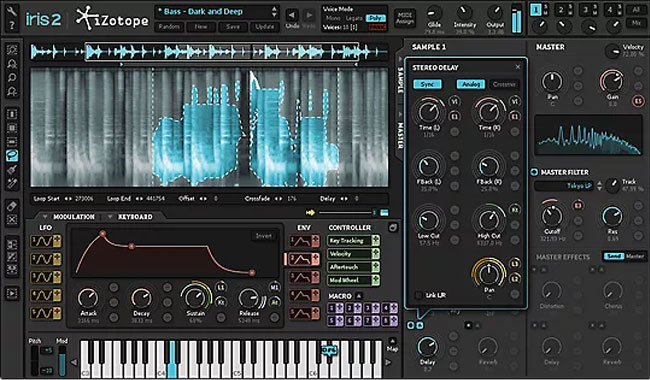Toggle the Master Filter power button
The height and width of the screenshot is (380, 650).
(534, 172)
